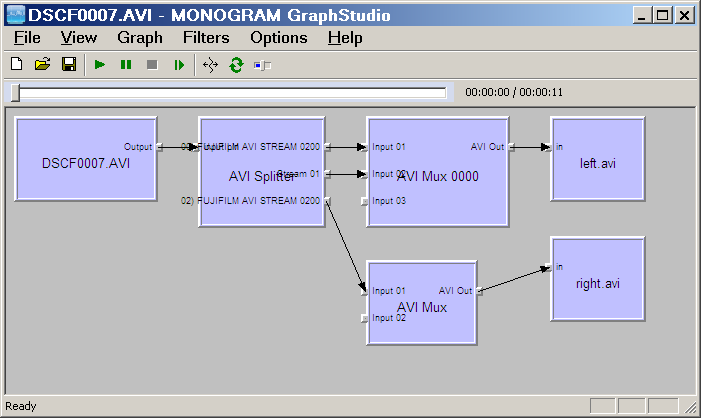This screenshot has width=701, height=418.
Task: Close the GraphStudio window
Action: click(x=684, y=16)
